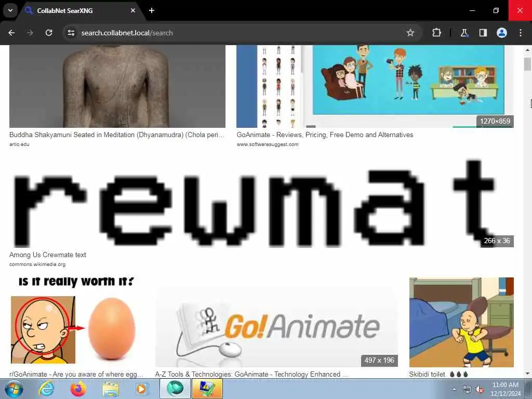Select the highlighted warning taskbar app
The height and width of the screenshot is (399, 532).
(207, 389)
